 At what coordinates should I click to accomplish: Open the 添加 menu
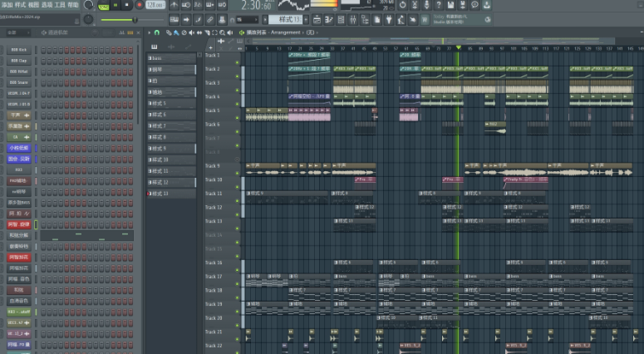(7, 5)
